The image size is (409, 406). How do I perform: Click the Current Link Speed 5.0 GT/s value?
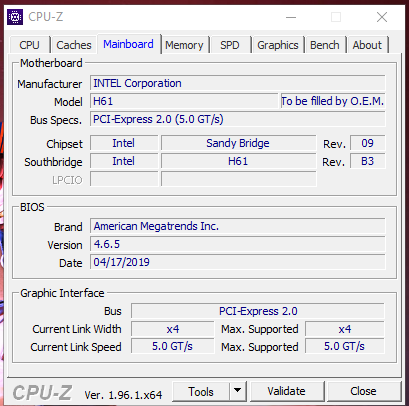(x=173, y=346)
